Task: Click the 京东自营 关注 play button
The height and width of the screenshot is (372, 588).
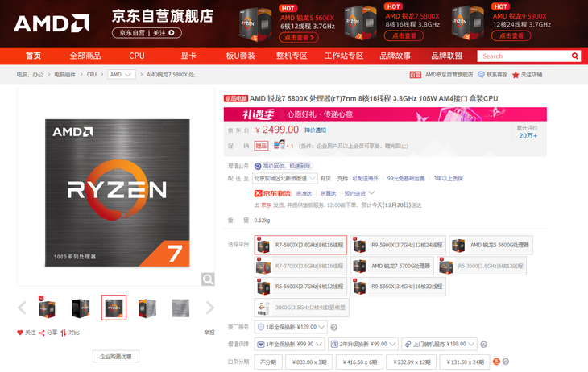Action: (172, 33)
